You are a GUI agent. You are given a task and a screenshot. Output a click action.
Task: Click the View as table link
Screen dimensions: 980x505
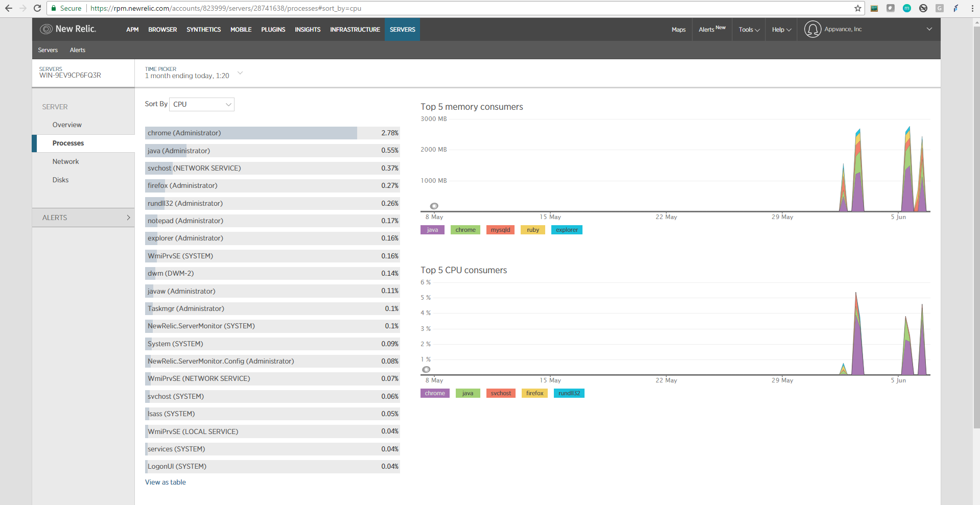[165, 482]
